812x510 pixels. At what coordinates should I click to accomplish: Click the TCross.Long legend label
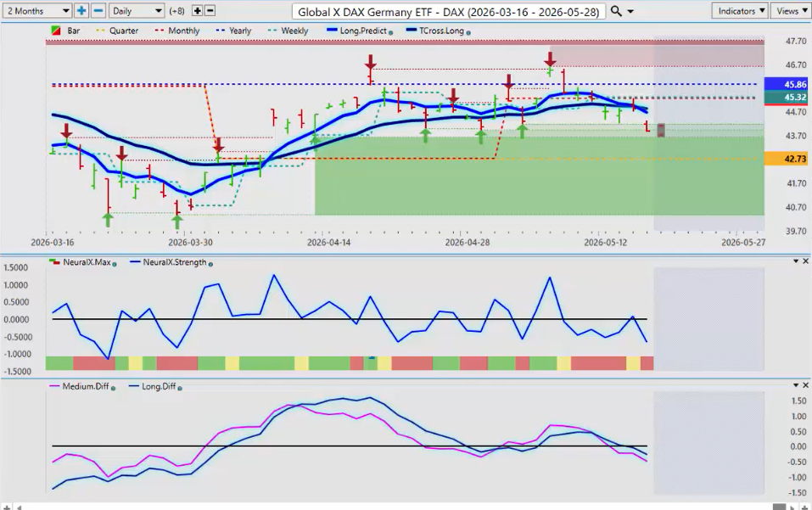[x=441, y=31]
